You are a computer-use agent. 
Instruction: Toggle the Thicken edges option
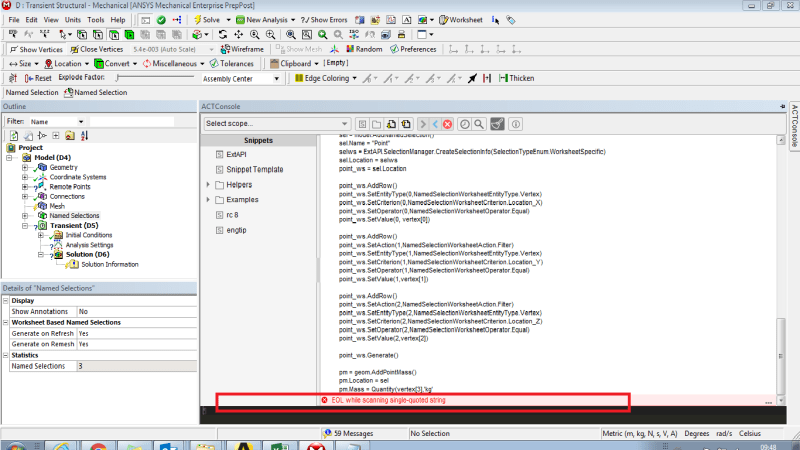pyautogui.click(x=516, y=78)
